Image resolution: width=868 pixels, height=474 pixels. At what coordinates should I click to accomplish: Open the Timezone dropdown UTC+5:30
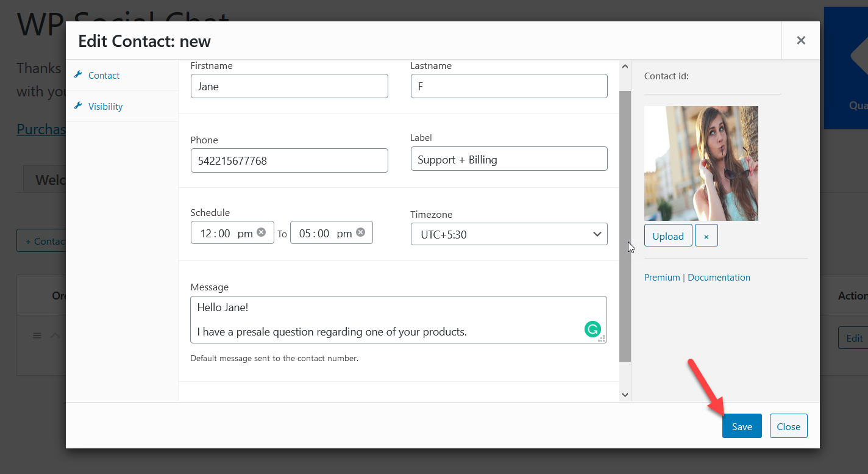(x=509, y=234)
